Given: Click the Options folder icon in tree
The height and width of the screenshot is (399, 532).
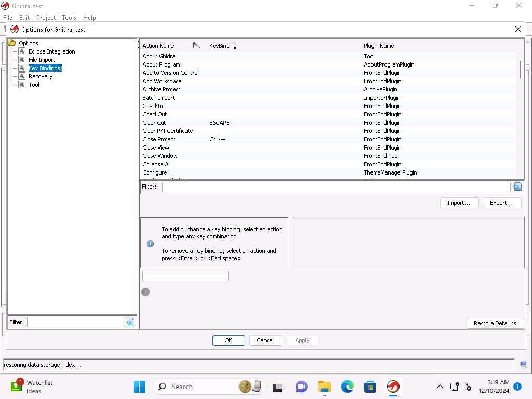Looking at the screenshot, I should coord(12,43).
